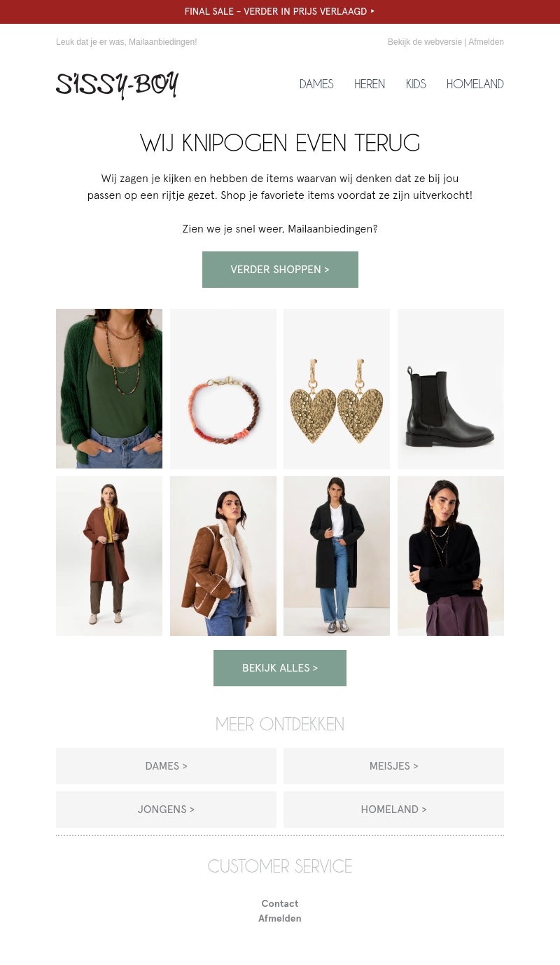This screenshot has width=560, height=965.
Task: Click Afmelden link in the header
Action: [486, 42]
